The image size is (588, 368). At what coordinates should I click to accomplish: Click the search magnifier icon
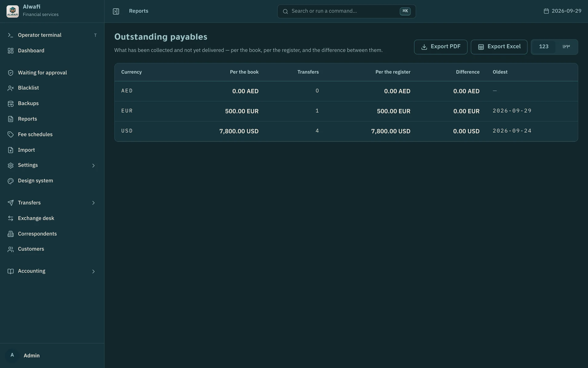(285, 11)
